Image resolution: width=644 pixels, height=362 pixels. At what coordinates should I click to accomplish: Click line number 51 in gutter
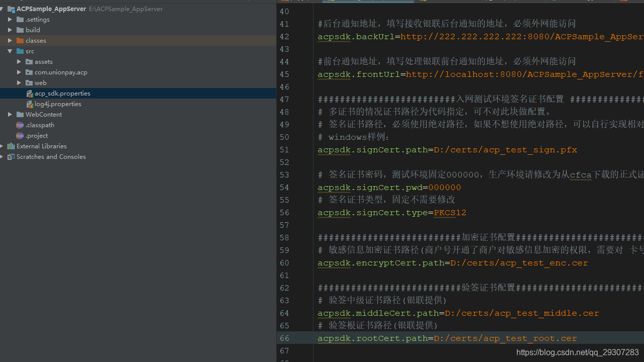[284, 150]
